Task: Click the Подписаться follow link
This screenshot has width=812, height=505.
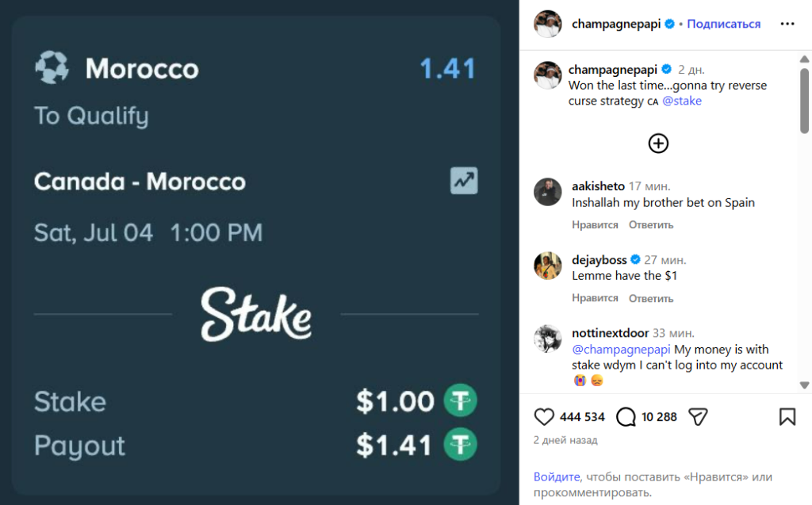Action: [x=723, y=24]
